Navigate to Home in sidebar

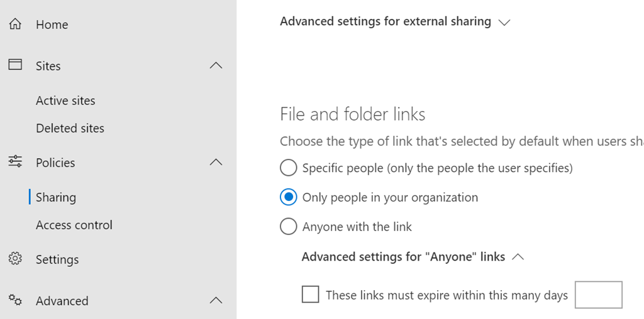pos(52,24)
